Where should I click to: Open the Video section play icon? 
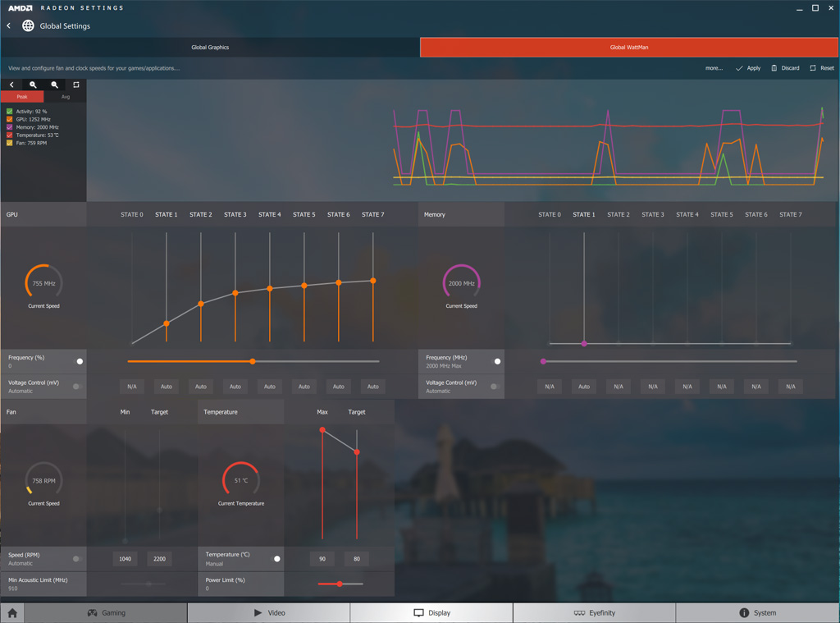tap(258, 613)
